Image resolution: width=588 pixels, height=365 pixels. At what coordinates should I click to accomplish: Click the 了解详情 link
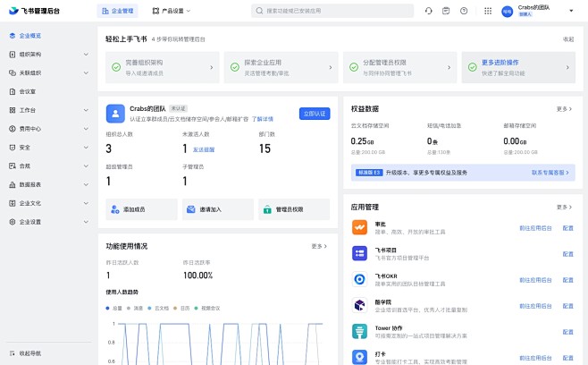click(263, 119)
